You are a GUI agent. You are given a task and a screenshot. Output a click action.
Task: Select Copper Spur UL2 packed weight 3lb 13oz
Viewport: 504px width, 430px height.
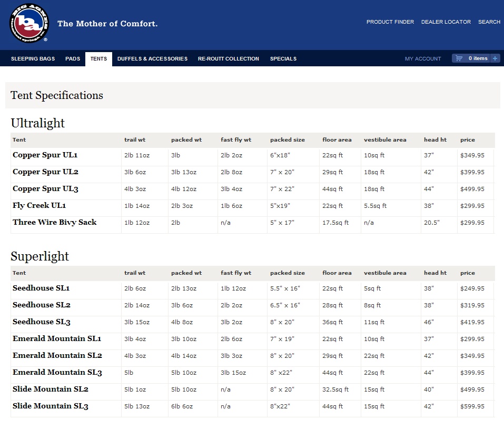pos(184,172)
